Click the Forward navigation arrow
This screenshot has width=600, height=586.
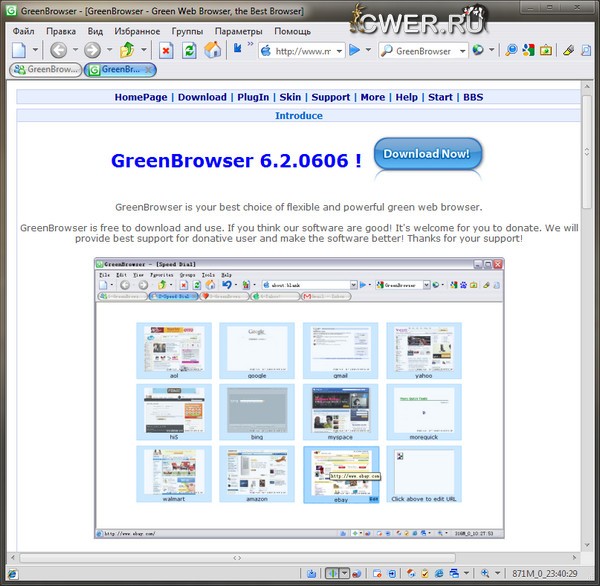click(92, 49)
